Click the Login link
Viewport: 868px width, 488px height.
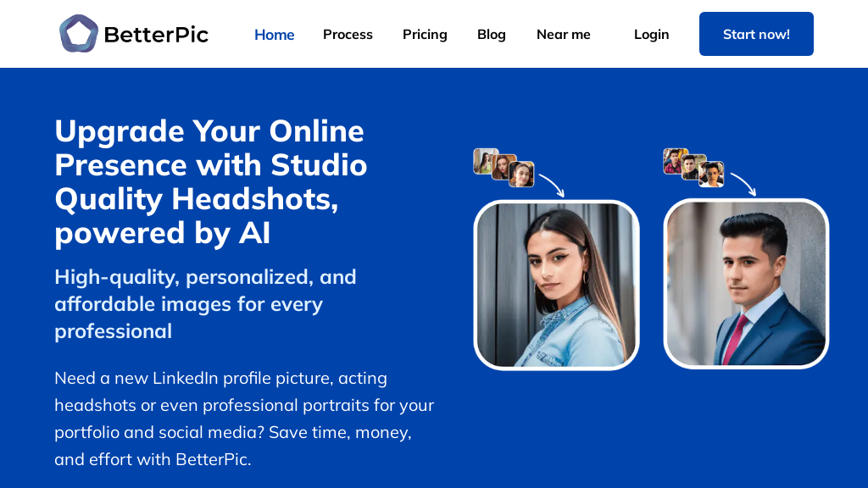651,35
